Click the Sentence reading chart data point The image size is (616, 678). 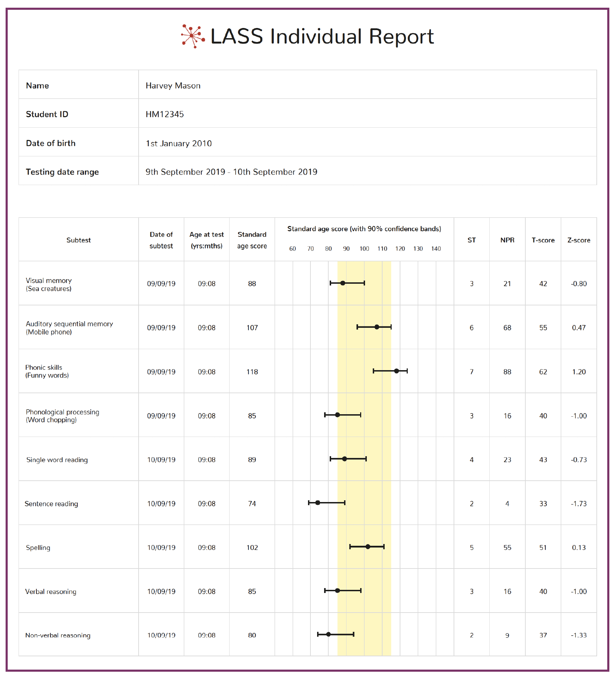click(x=318, y=503)
